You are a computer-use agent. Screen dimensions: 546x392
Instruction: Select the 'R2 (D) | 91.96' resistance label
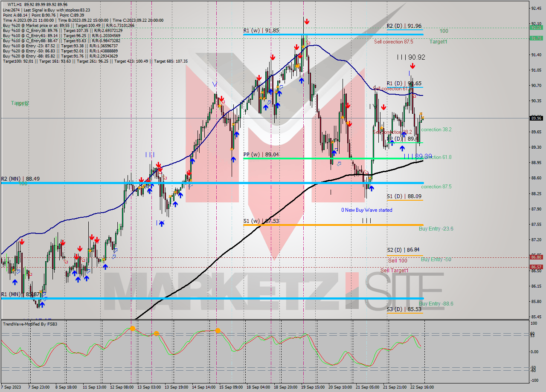coord(404,26)
